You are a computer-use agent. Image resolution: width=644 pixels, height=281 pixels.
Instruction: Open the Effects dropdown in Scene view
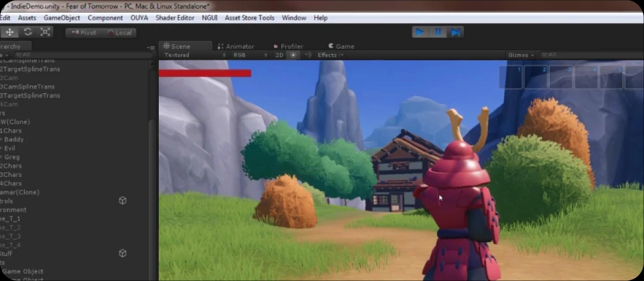330,55
